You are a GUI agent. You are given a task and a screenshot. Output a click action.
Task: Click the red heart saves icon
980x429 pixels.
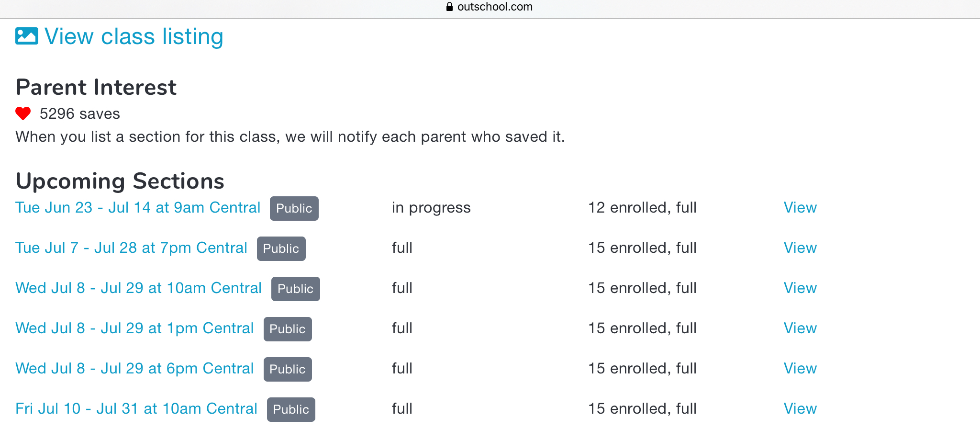click(23, 113)
